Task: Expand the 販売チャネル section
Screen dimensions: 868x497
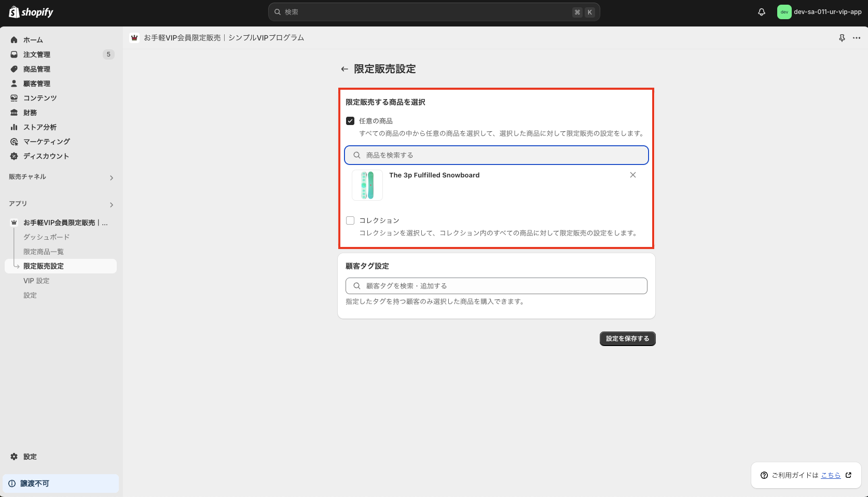Action: coord(111,177)
